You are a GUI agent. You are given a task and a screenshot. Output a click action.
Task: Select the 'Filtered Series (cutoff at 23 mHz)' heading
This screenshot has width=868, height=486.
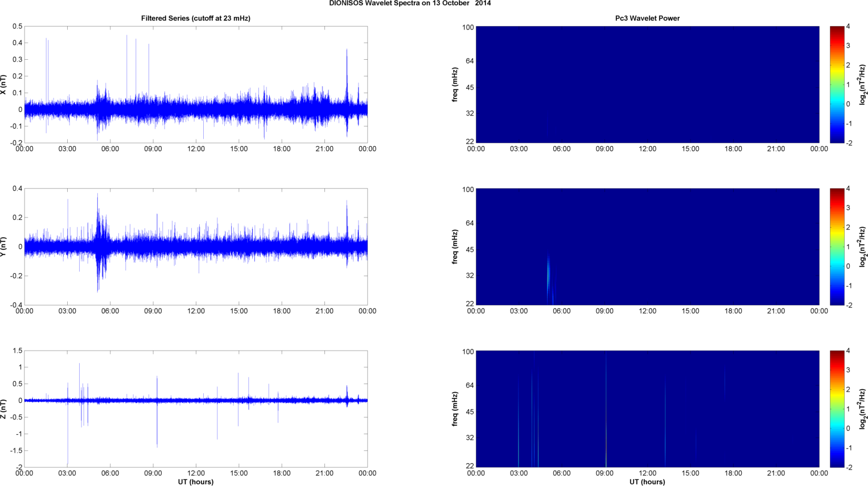click(196, 18)
